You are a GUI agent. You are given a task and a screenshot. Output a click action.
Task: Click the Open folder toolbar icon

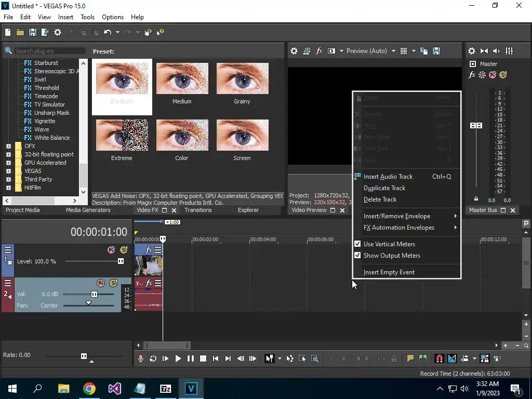click(20, 32)
